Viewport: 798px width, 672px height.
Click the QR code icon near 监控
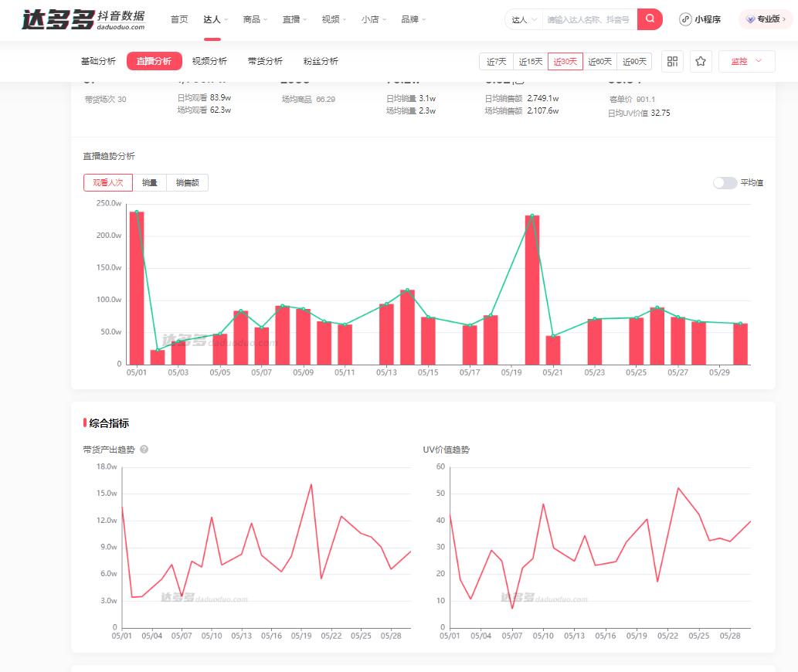[x=672, y=61]
